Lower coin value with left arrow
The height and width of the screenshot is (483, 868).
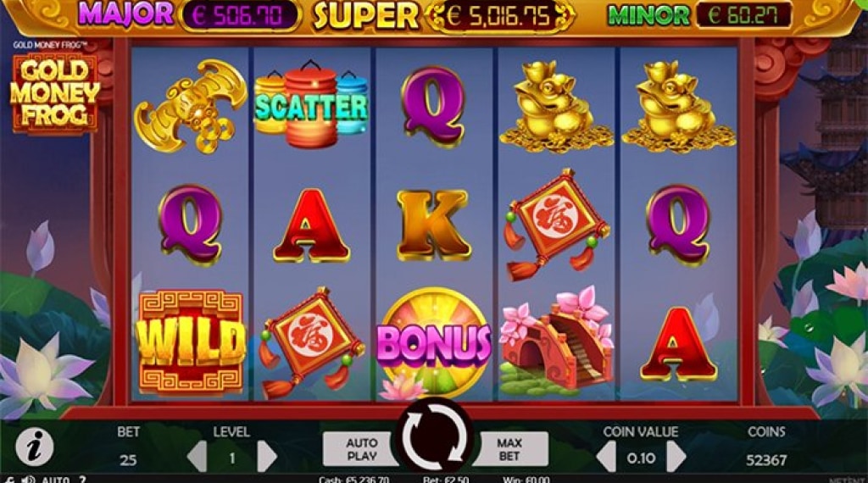tap(605, 457)
